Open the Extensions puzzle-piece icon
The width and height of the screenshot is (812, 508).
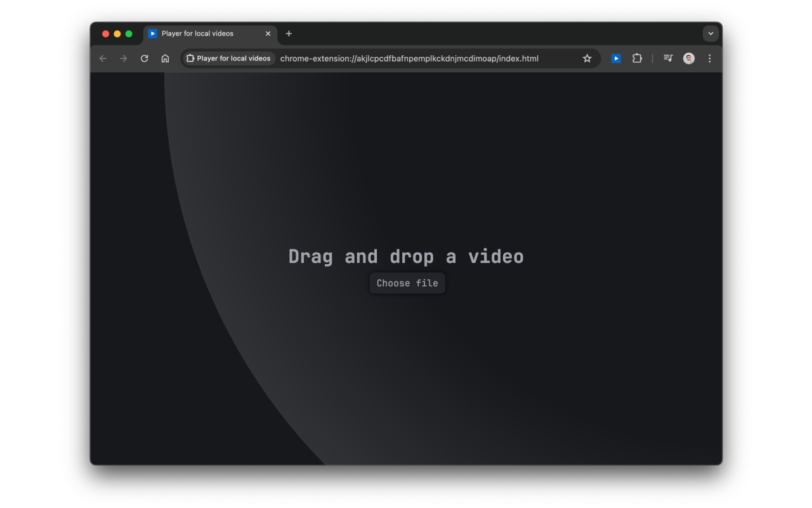tap(637, 58)
